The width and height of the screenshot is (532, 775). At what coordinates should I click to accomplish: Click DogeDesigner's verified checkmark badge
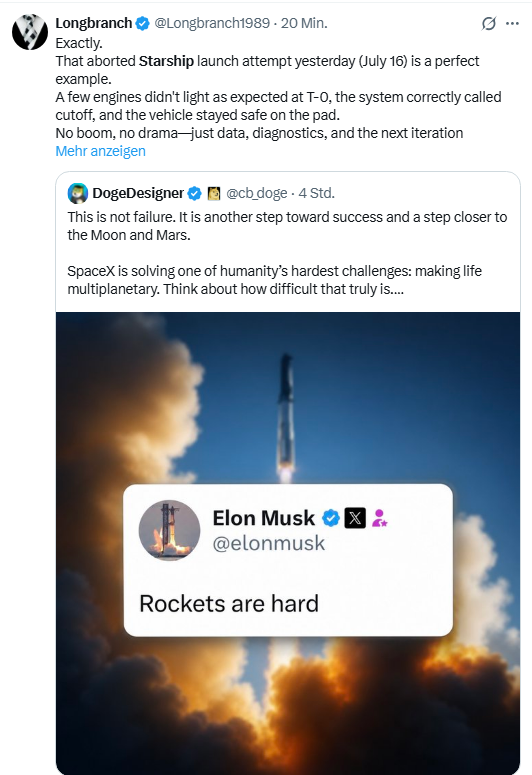(x=195, y=193)
